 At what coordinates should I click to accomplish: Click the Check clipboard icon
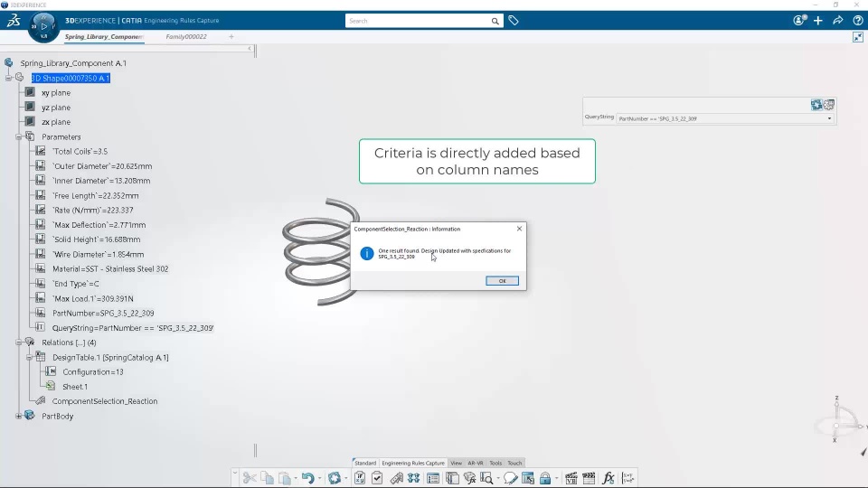coord(377,478)
